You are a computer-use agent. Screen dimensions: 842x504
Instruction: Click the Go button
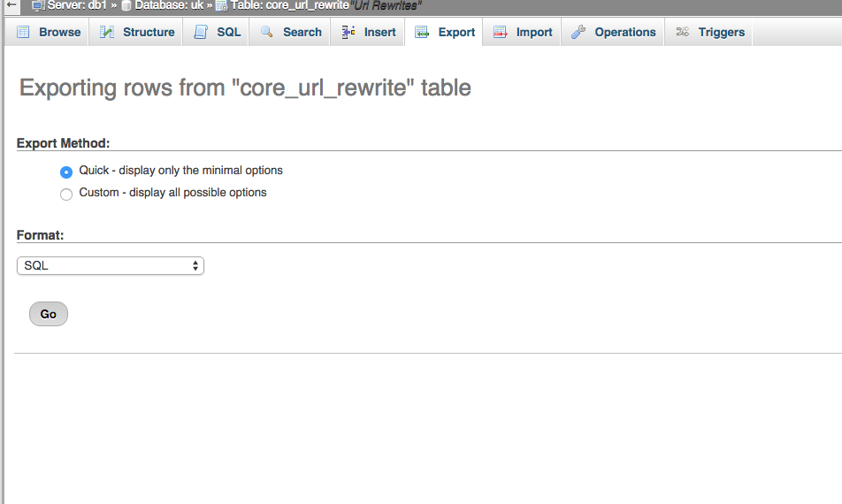49,314
